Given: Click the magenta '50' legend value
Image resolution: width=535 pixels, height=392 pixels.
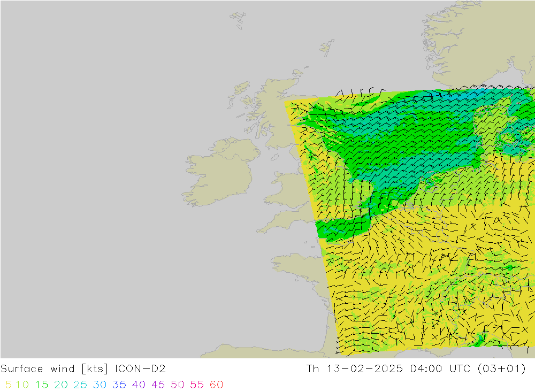Looking at the screenshot, I should 178,385.
